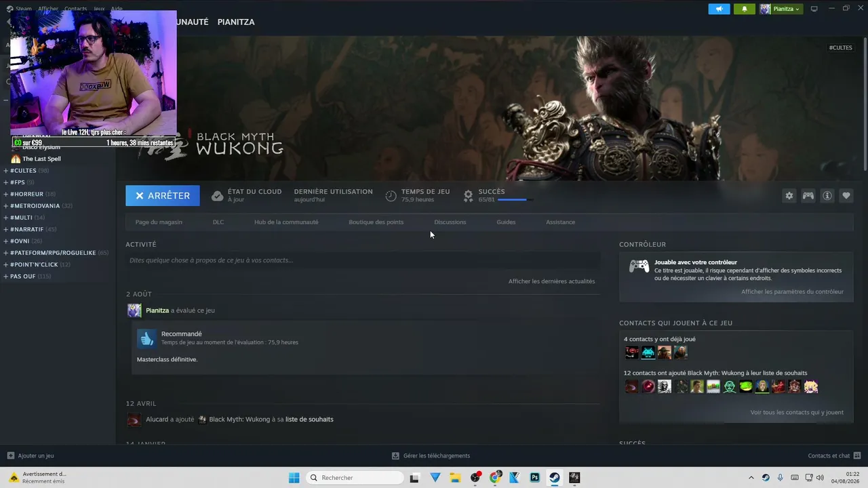
Task: Open Afficher les paramètres du contrôleur
Action: pos(793,292)
